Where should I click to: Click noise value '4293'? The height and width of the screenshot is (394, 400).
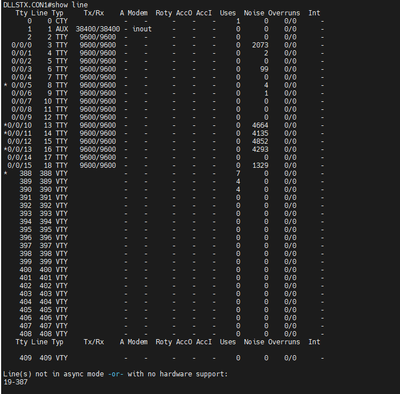260,149
